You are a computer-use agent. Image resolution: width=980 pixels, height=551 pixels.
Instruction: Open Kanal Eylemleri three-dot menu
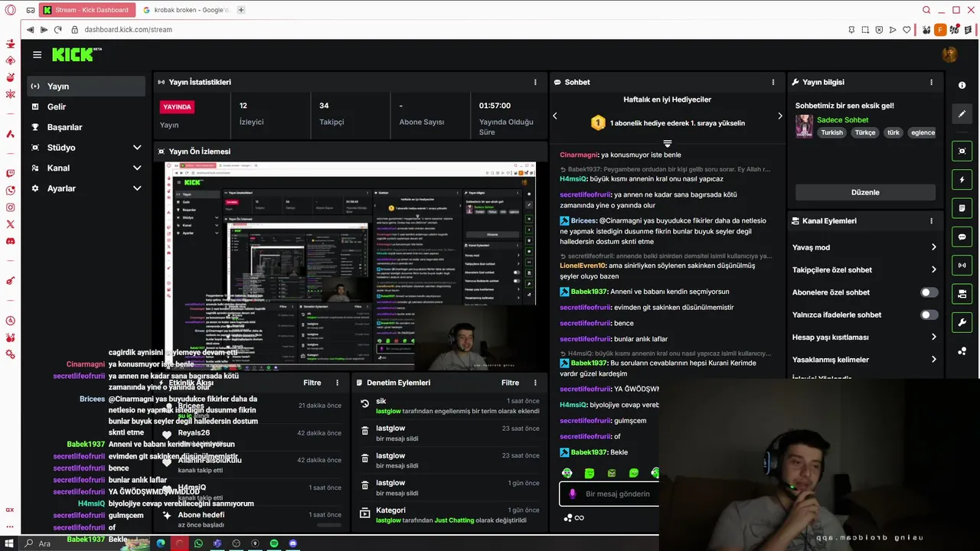point(931,220)
